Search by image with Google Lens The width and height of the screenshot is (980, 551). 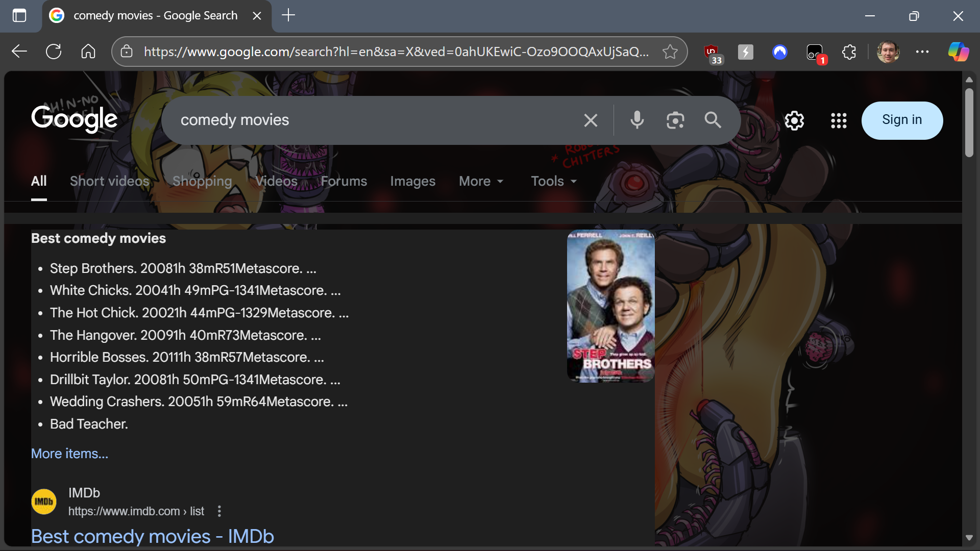click(675, 120)
